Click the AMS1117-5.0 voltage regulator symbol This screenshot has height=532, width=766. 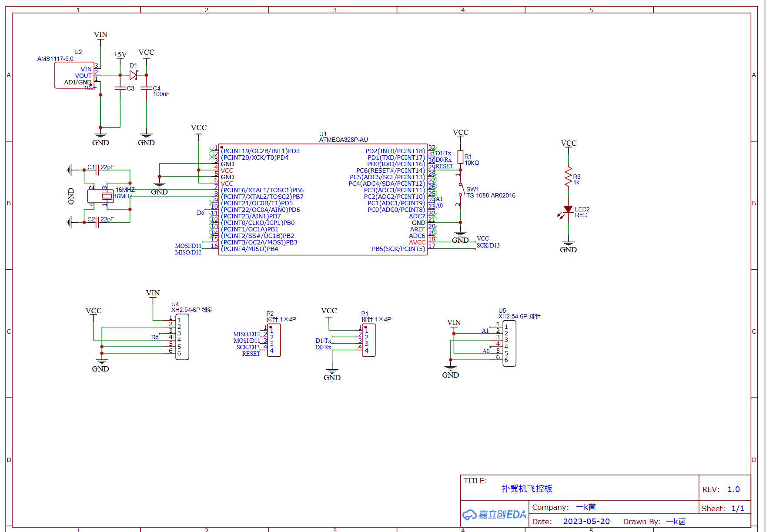[74, 75]
